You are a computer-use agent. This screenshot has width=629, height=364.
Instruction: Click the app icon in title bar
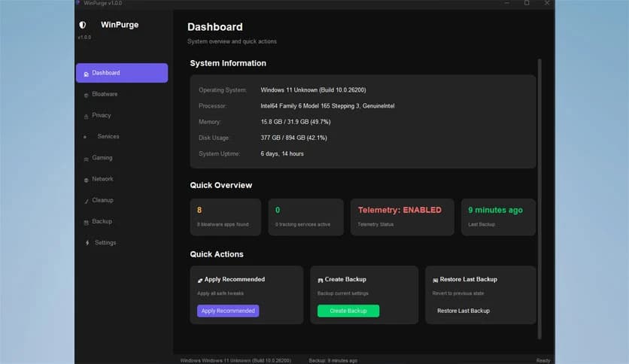click(78, 3)
